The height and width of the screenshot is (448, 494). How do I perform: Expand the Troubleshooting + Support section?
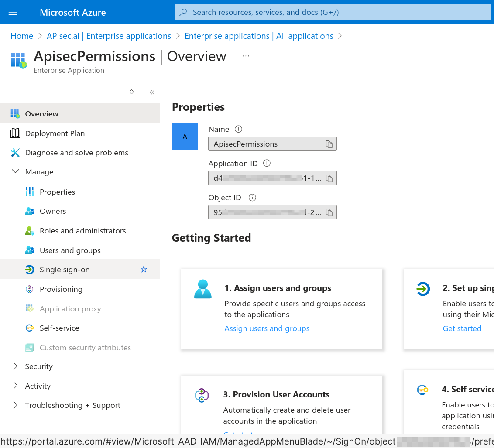(x=15, y=405)
